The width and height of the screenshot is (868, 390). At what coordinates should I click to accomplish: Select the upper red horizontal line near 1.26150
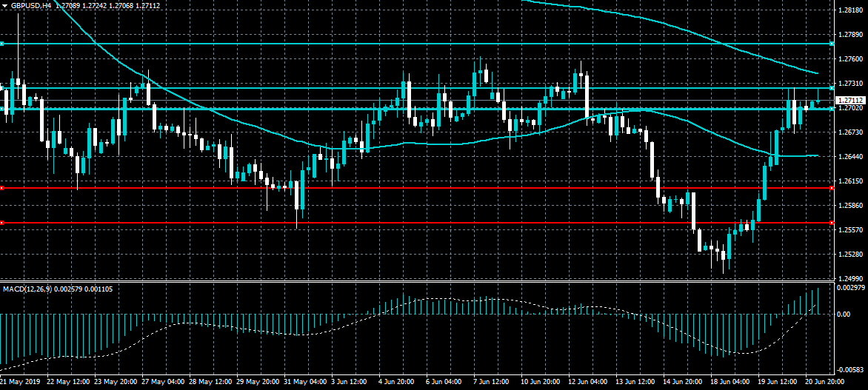[x=416, y=188]
